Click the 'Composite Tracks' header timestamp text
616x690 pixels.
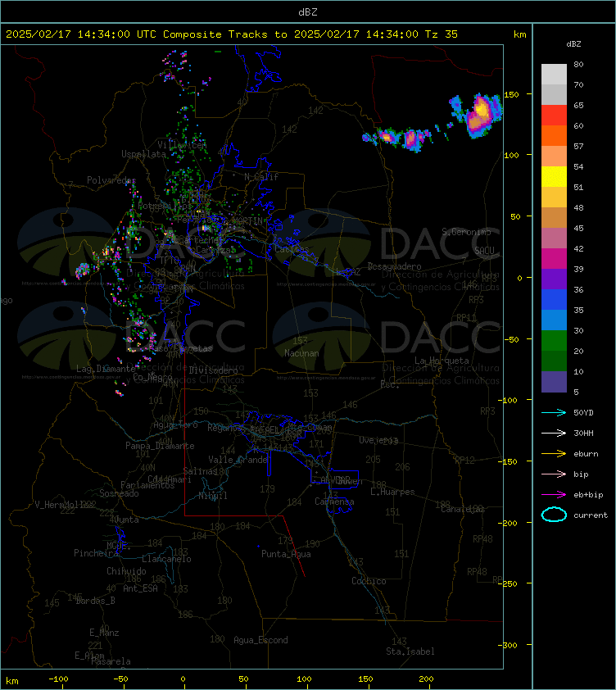point(232,34)
